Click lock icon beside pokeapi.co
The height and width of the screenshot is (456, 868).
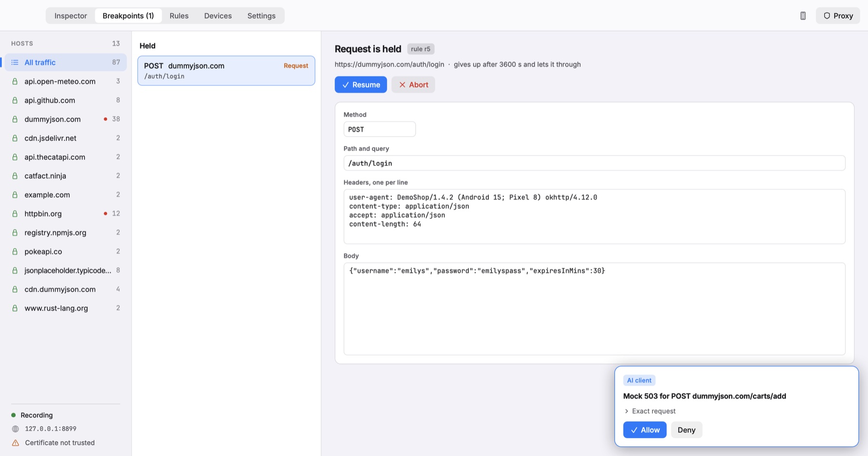tap(15, 251)
